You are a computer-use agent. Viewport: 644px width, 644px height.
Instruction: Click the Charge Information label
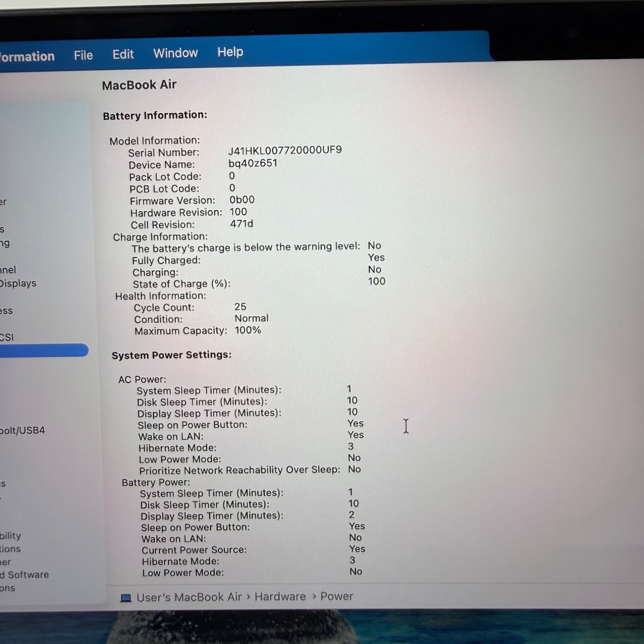160,237
